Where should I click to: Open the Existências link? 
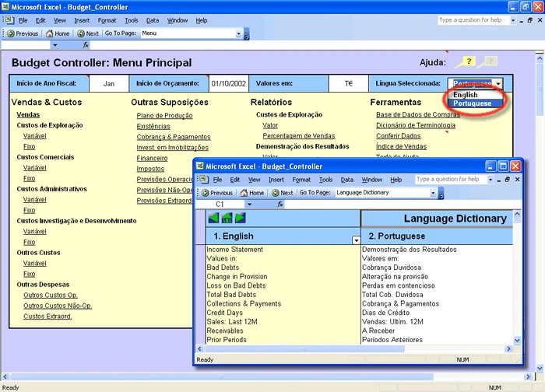pyautogui.click(x=153, y=126)
